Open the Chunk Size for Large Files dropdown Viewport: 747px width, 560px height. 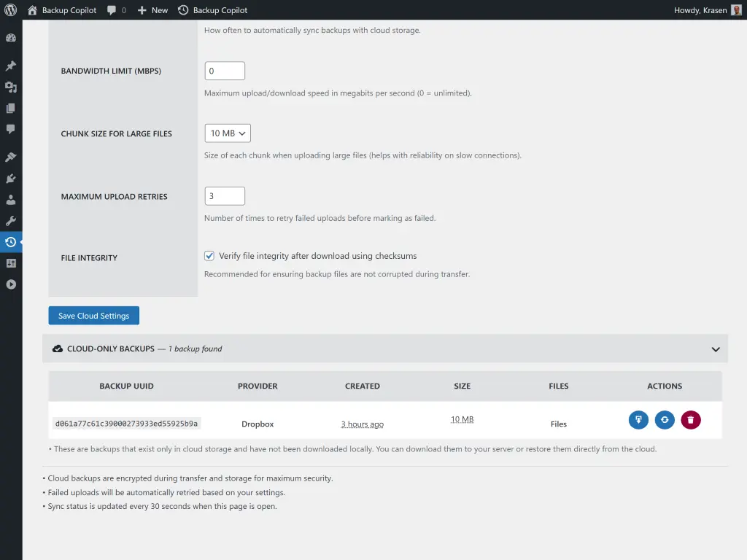pos(227,133)
